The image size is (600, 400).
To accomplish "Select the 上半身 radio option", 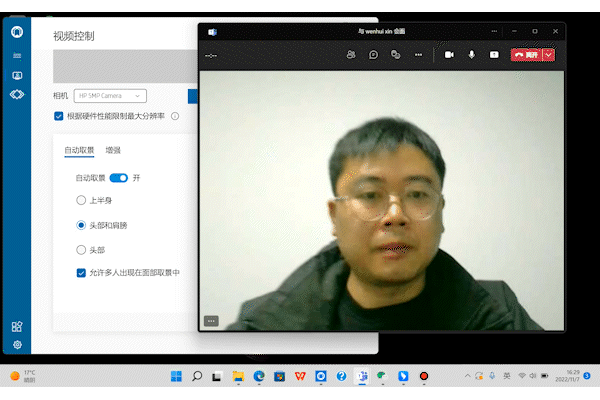I will pos(82,200).
